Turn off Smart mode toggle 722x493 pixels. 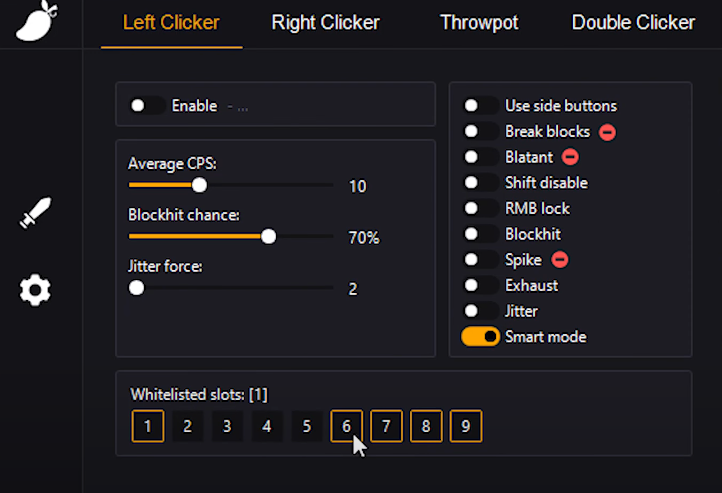[x=481, y=337]
